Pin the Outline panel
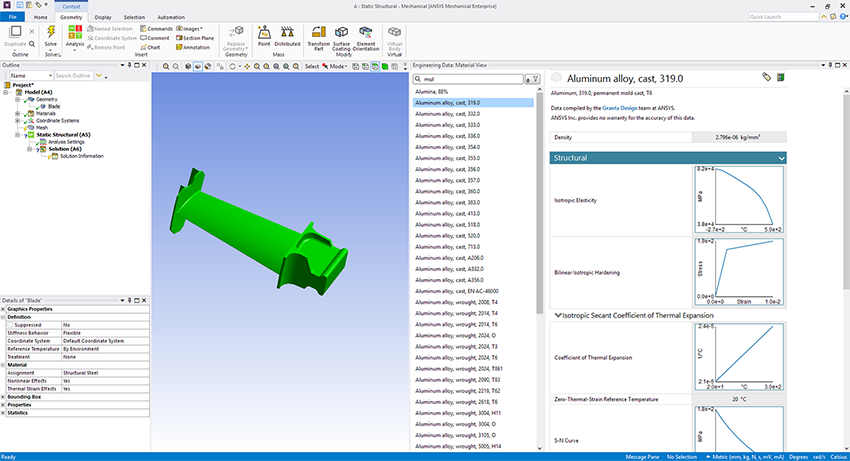 (130, 65)
